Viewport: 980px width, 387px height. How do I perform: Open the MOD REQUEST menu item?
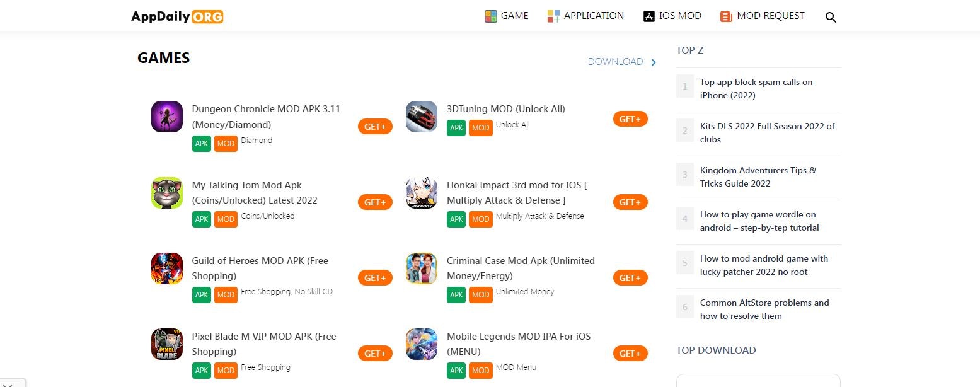pyautogui.click(x=763, y=16)
